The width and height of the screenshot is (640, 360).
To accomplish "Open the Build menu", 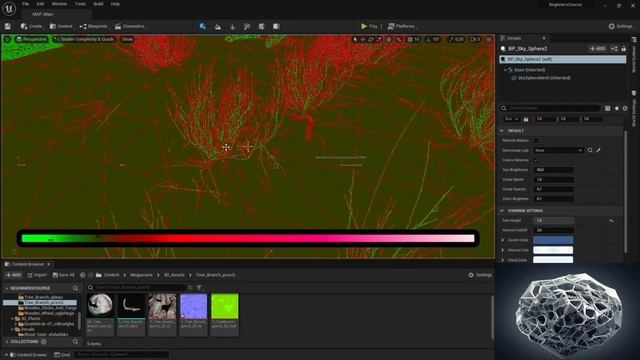I will pos(98,4).
